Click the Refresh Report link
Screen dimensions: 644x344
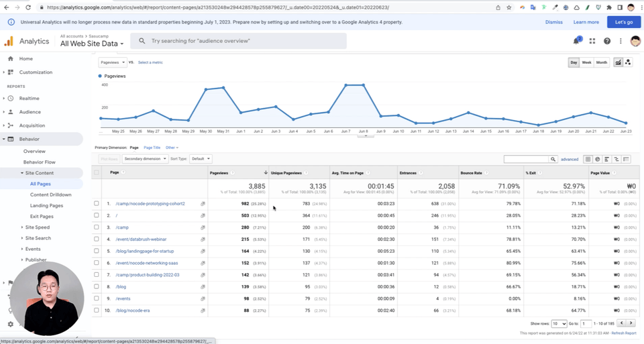coord(623,333)
